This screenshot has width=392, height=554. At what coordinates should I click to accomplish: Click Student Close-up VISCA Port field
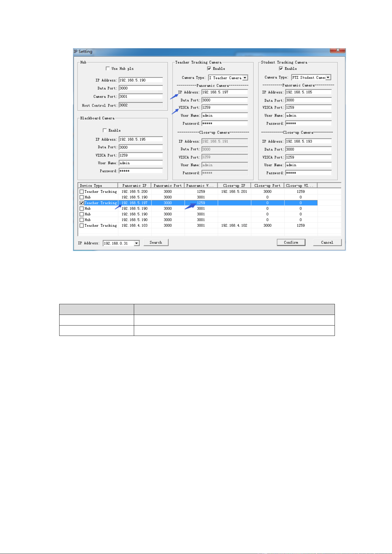(309, 157)
